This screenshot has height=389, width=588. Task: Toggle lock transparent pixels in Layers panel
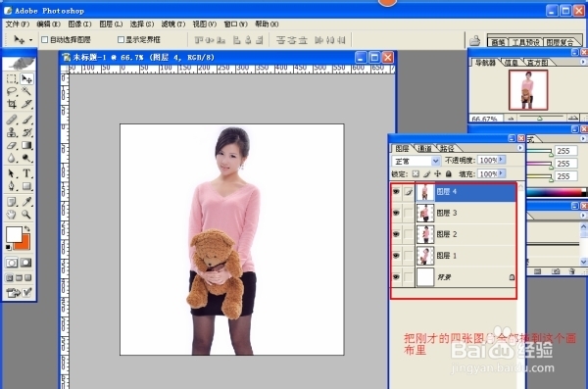(x=416, y=174)
